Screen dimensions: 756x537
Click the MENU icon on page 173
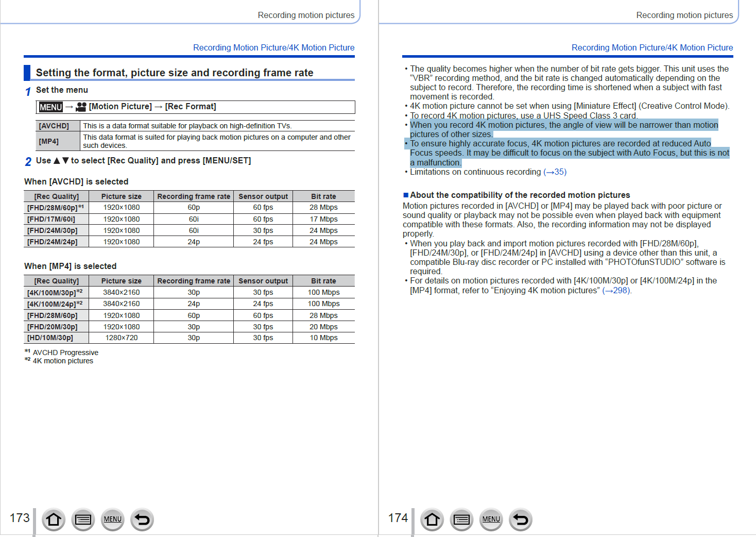113,519
